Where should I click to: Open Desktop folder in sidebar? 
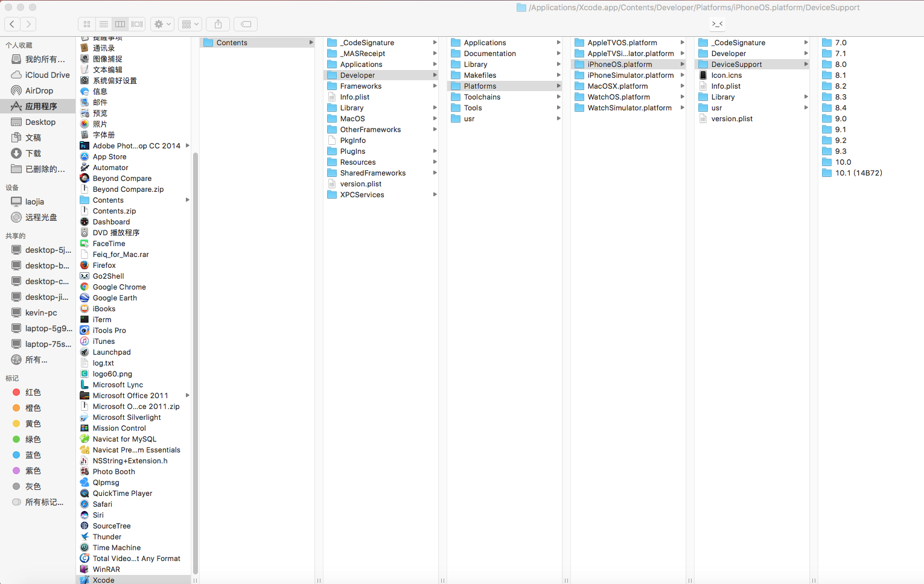coord(33,122)
